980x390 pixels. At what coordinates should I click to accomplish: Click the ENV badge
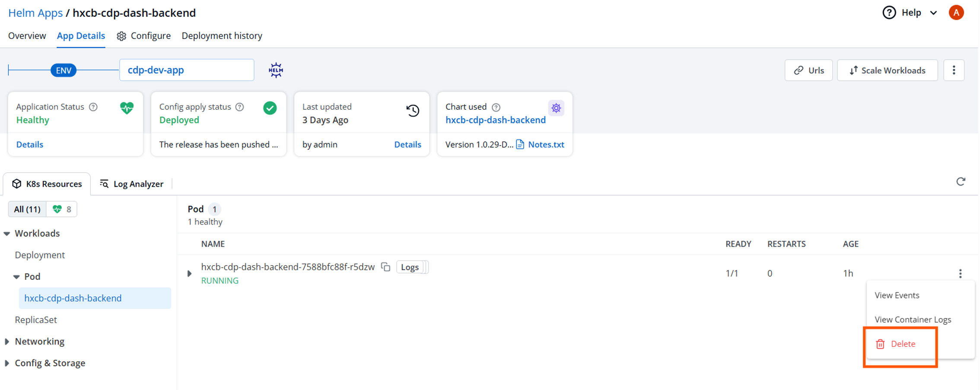64,70
